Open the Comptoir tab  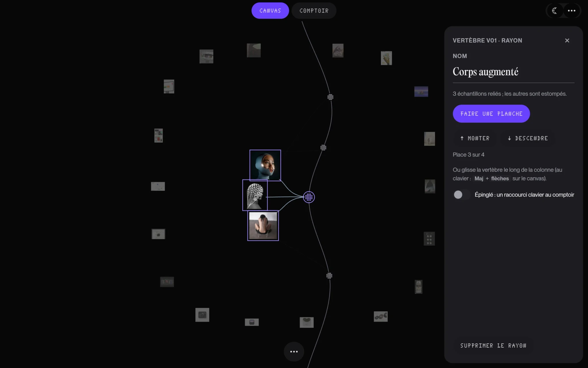314,11
